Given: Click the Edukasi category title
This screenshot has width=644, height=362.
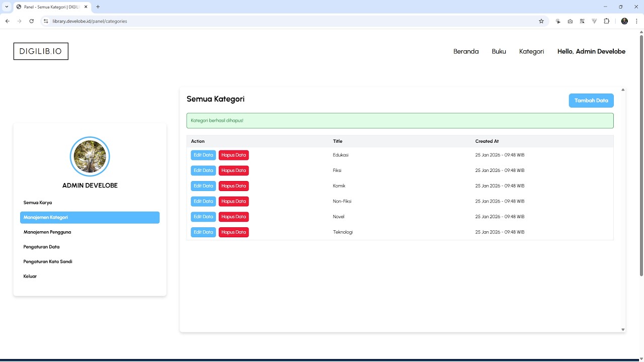Looking at the screenshot, I should point(341,155).
